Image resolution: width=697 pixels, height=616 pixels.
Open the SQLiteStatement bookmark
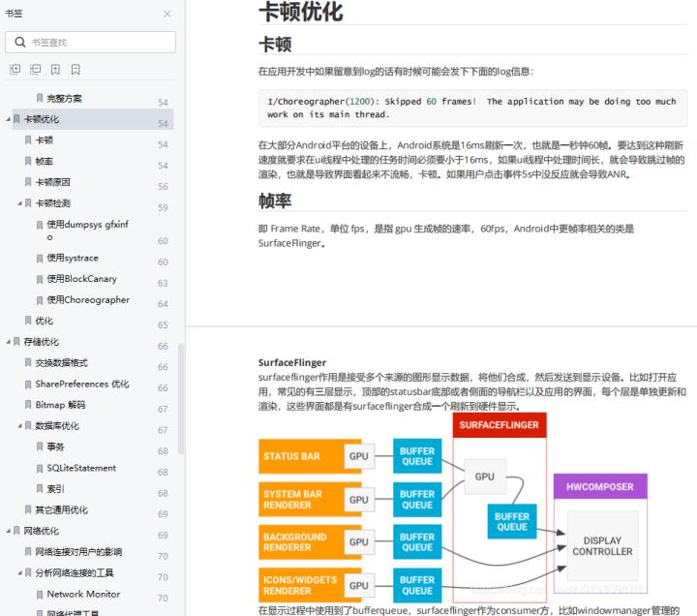pos(81,468)
